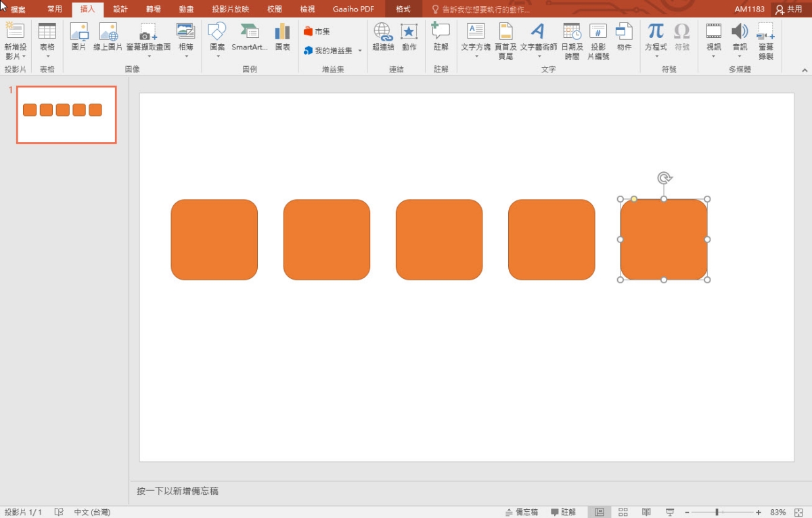Select slide 1 thumbnail in panel
812x518 pixels.
66,114
